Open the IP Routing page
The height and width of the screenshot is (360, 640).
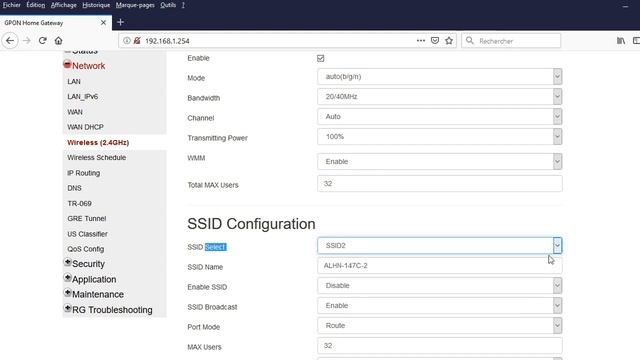pos(84,173)
